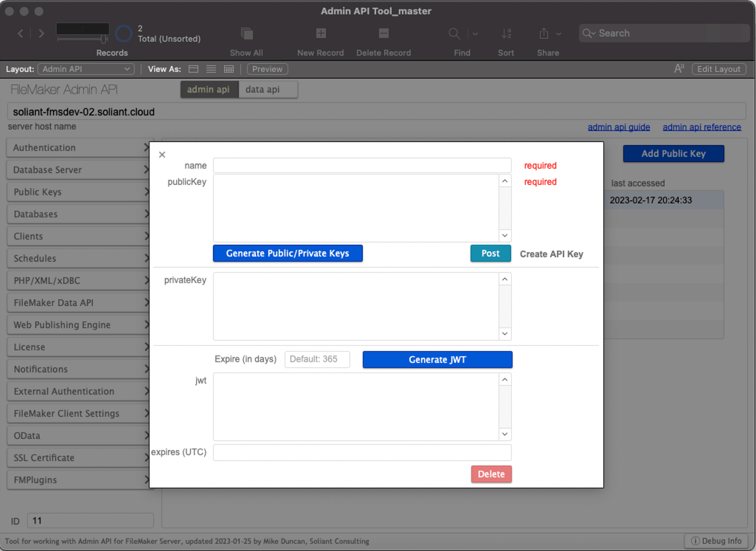
Task: Switch to Table view icon
Action: click(x=229, y=69)
